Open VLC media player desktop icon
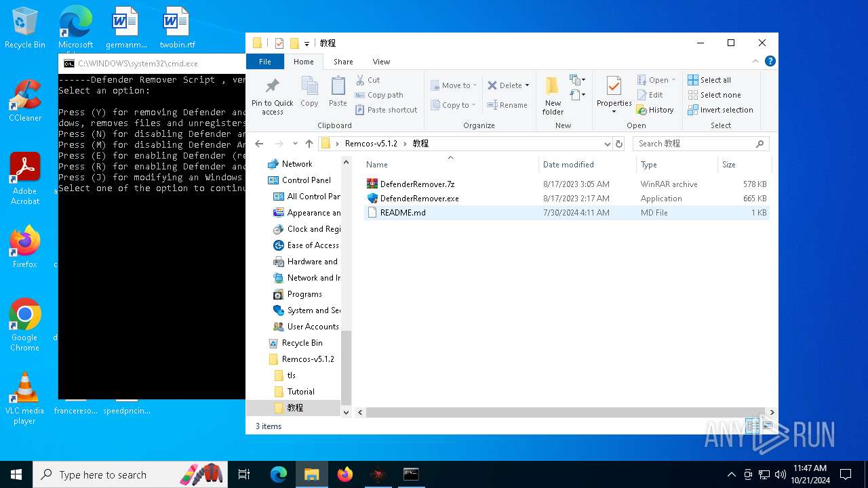 tap(24, 399)
